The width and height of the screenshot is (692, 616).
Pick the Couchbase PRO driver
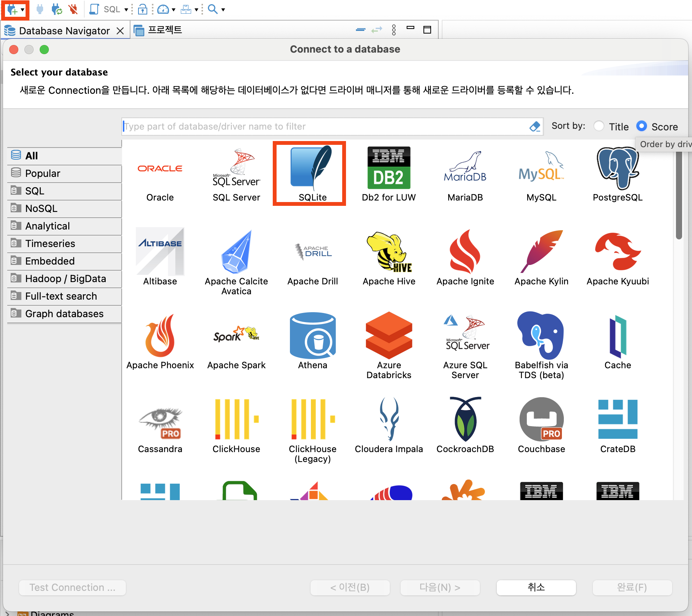coord(541,425)
